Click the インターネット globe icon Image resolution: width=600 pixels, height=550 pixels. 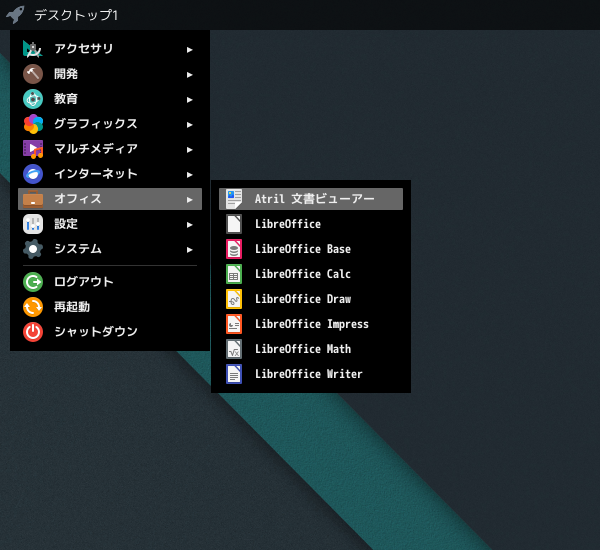tap(33, 174)
